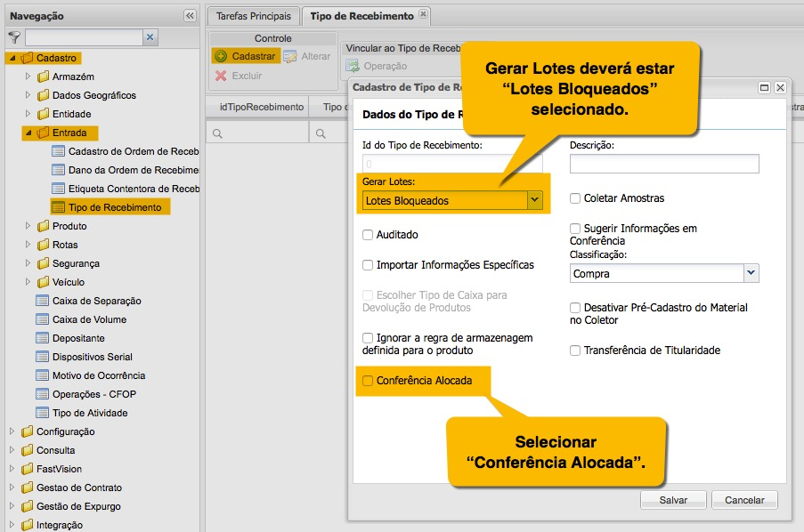The height and width of the screenshot is (532, 804).
Task: Click the Produto folder icon
Action: (x=43, y=226)
